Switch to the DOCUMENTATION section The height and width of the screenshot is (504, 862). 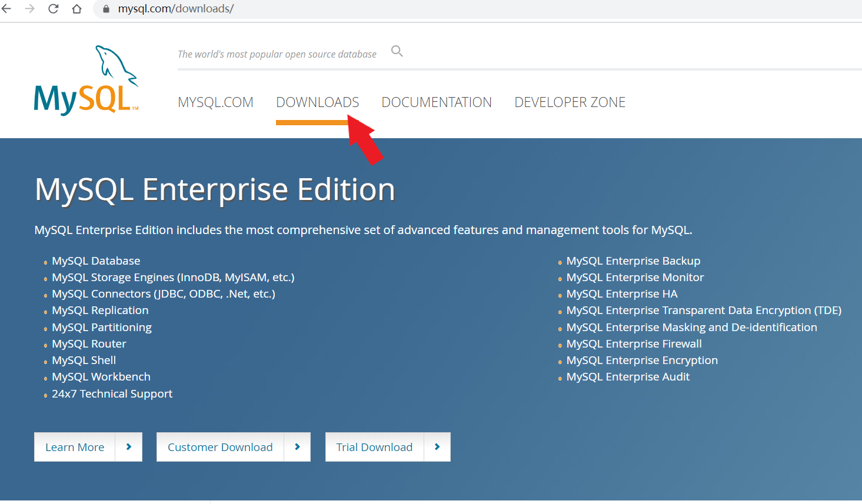436,102
